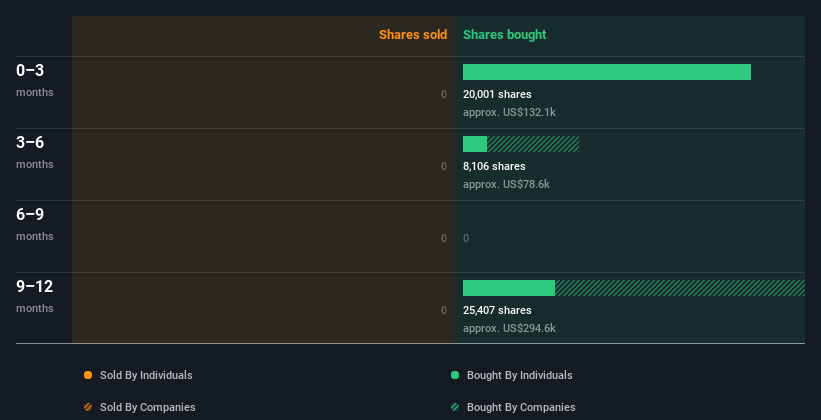Click the 8,106 shares label
821x420 pixels.
pyautogui.click(x=494, y=166)
